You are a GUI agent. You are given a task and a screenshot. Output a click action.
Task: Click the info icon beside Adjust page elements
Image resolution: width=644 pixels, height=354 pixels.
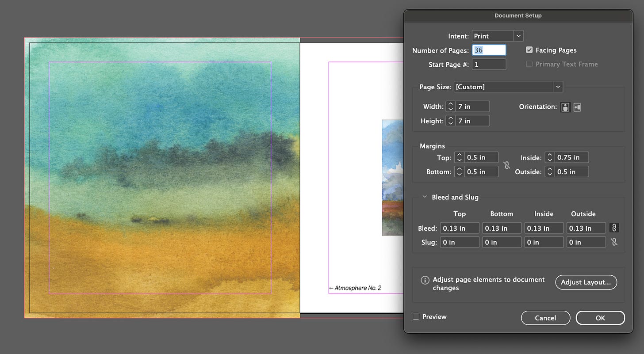(425, 280)
